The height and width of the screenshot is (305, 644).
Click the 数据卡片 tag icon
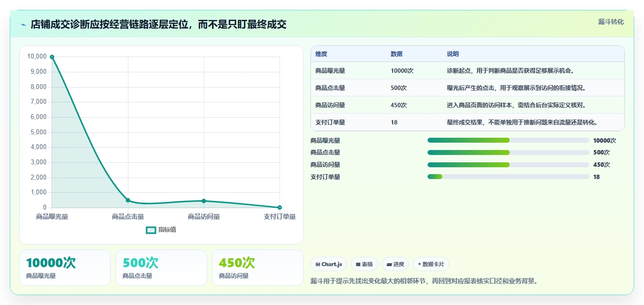point(419,264)
